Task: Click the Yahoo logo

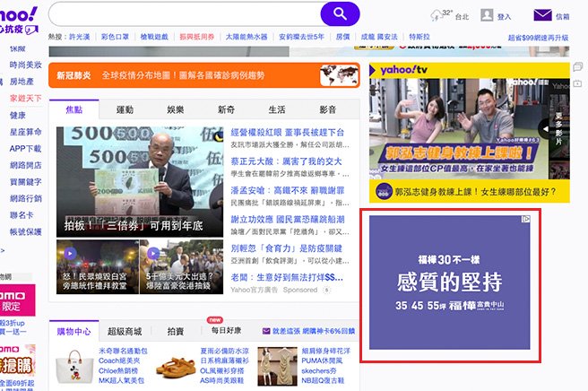Action: coord(18,16)
